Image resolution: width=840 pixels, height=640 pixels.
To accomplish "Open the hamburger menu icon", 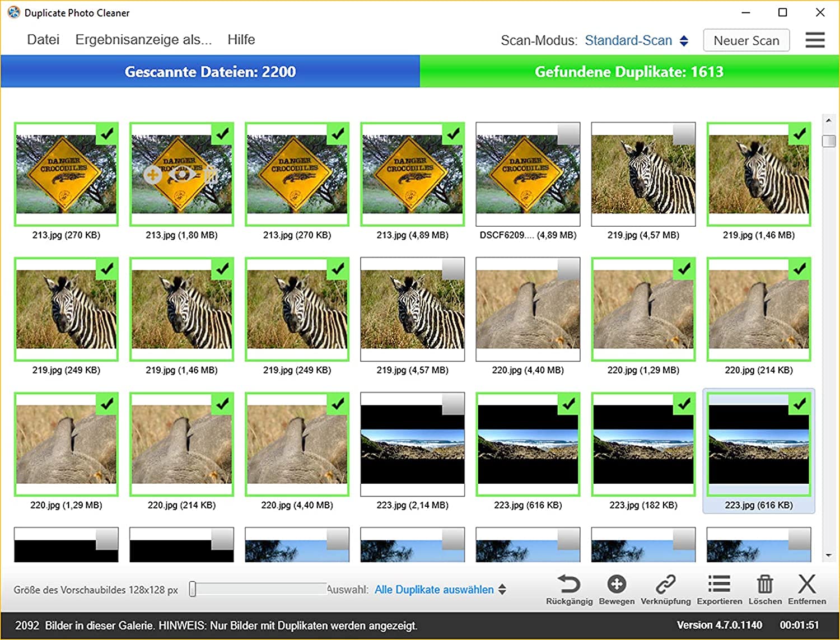I will (815, 40).
